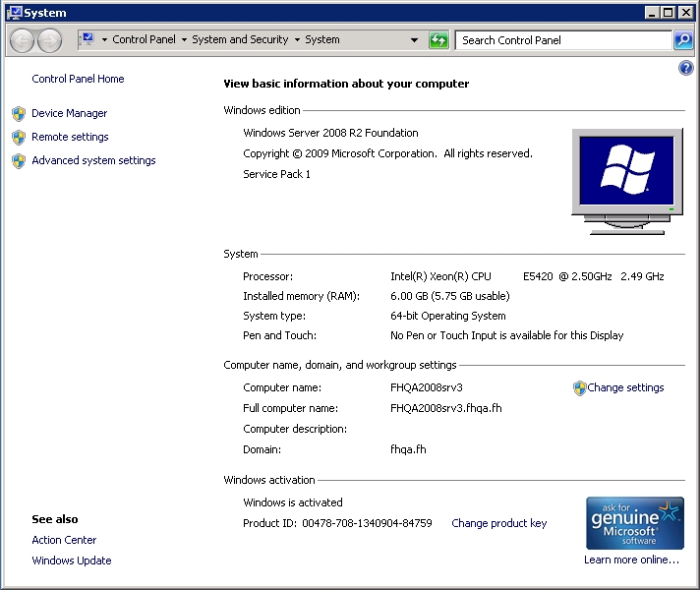Minimize the System window
700x590 pixels.
[652, 13]
